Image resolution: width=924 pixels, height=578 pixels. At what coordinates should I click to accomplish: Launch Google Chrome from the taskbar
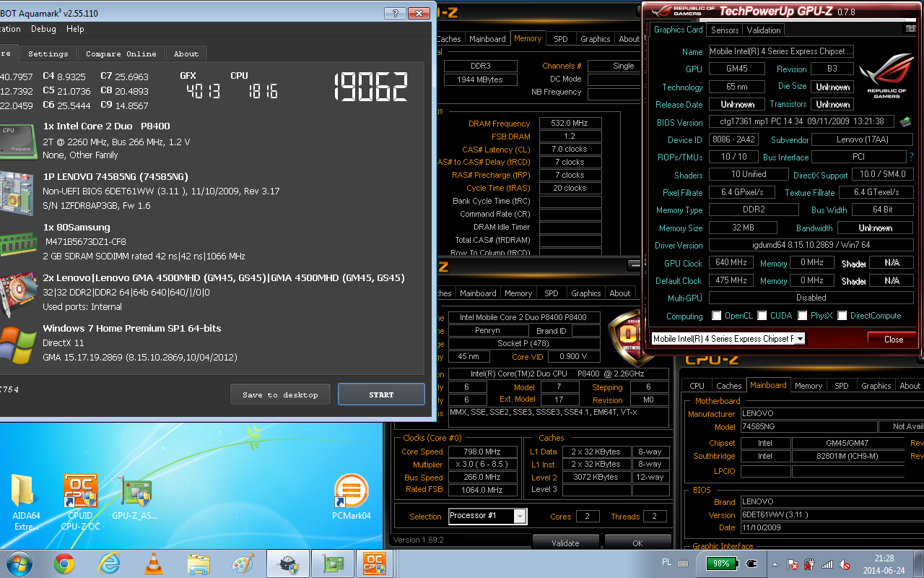click(x=64, y=563)
